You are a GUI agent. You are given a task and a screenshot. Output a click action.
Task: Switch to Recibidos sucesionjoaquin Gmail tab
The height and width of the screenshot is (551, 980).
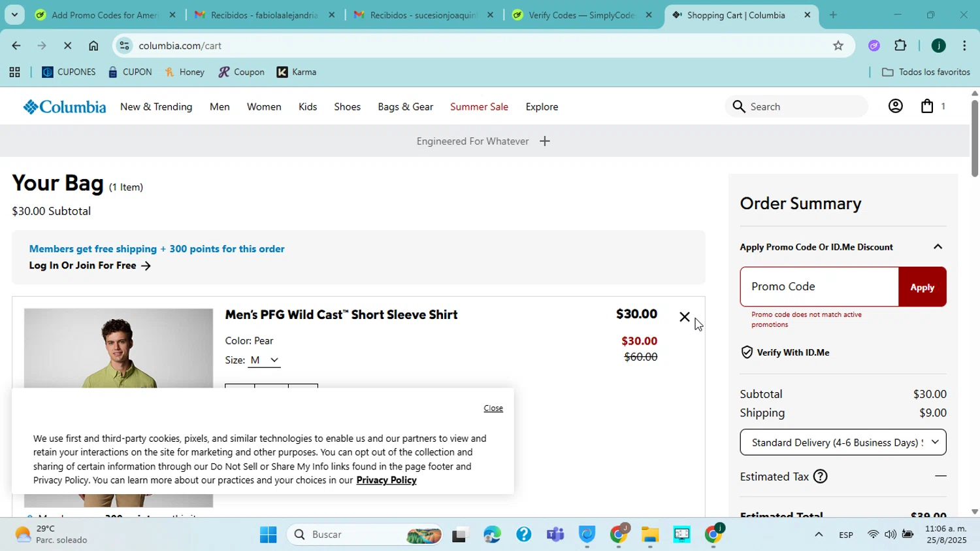click(x=423, y=15)
